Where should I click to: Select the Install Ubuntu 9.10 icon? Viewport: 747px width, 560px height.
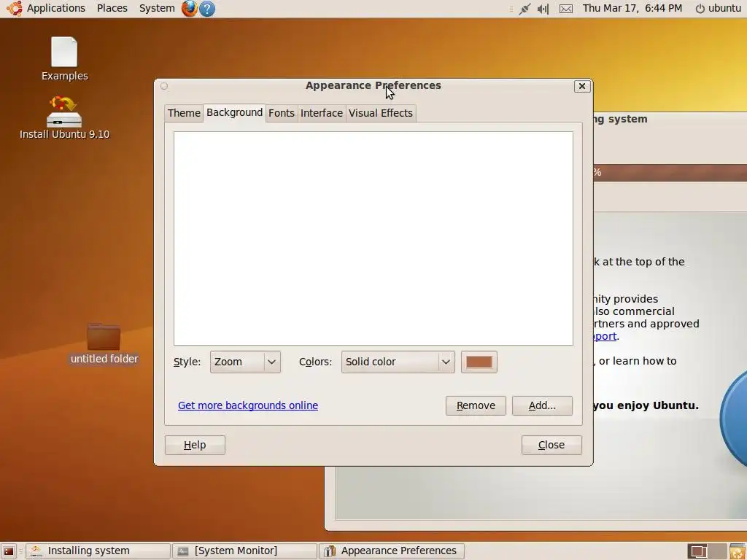64,117
